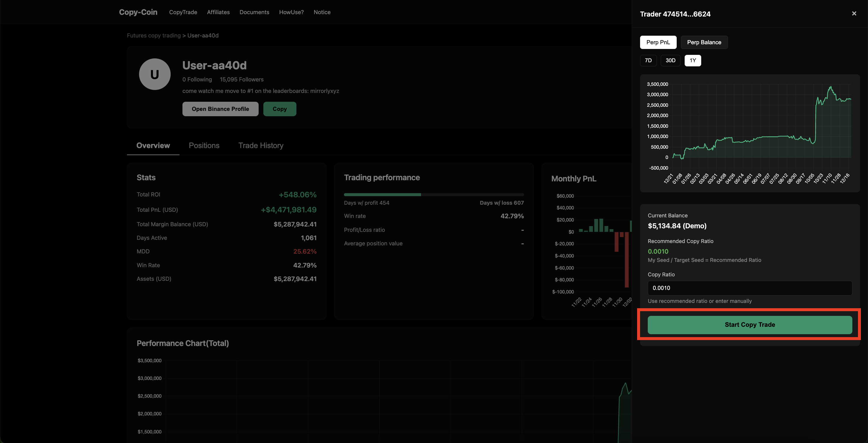Choose the 30D time range

click(670, 60)
